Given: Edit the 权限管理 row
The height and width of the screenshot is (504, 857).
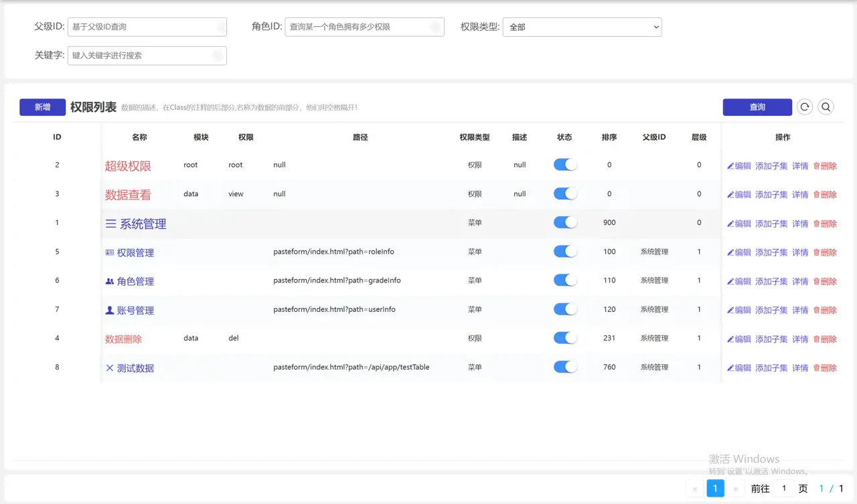Looking at the screenshot, I should pos(739,252).
